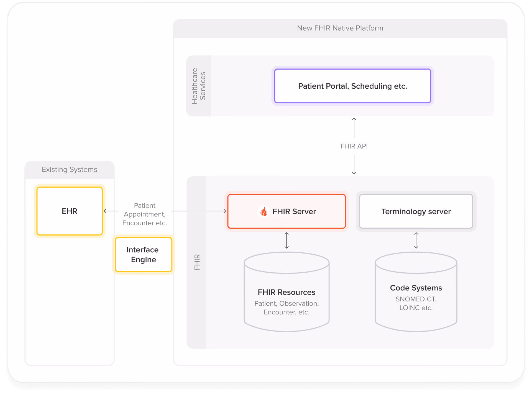Click the Code Systems database cylinder
Image resolution: width=532 pixels, height=402 pixels.
coord(416,292)
